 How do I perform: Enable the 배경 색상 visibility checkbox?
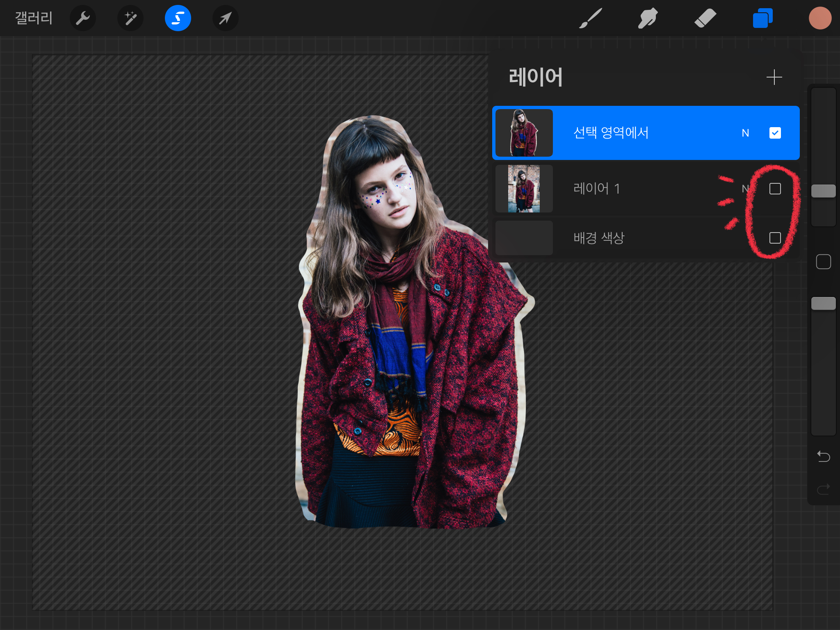coord(775,238)
